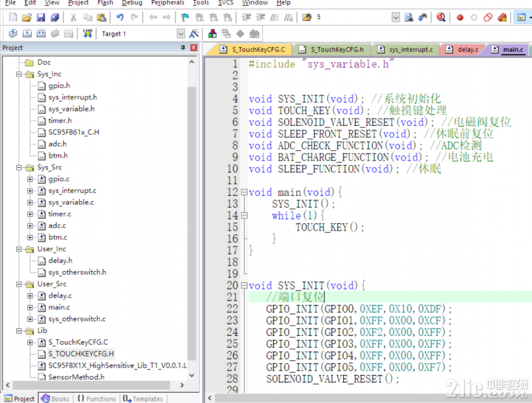
Task: Switch to sys_interrupt.c tab
Action: pyautogui.click(x=405, y=49)
